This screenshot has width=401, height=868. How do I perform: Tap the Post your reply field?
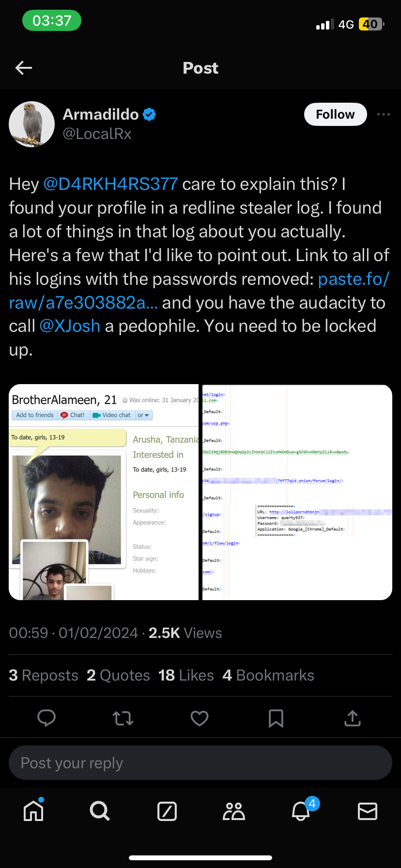point(200,763)
